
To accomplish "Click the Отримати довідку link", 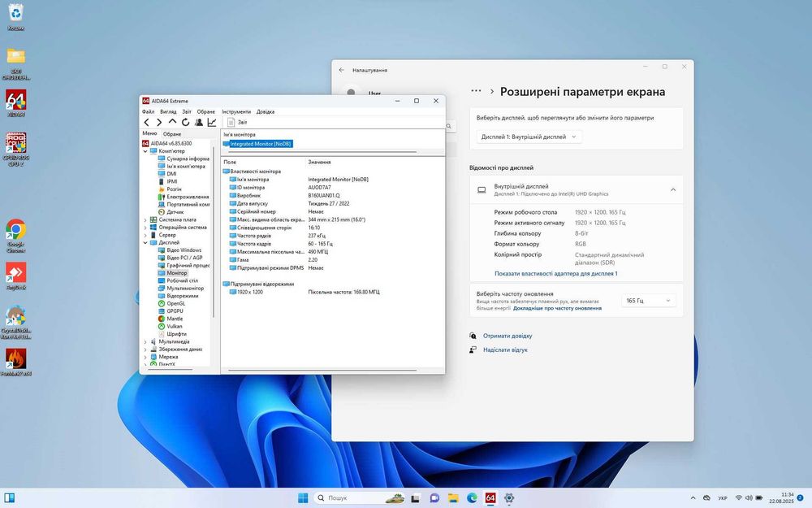I will click(x=508, y=336).
